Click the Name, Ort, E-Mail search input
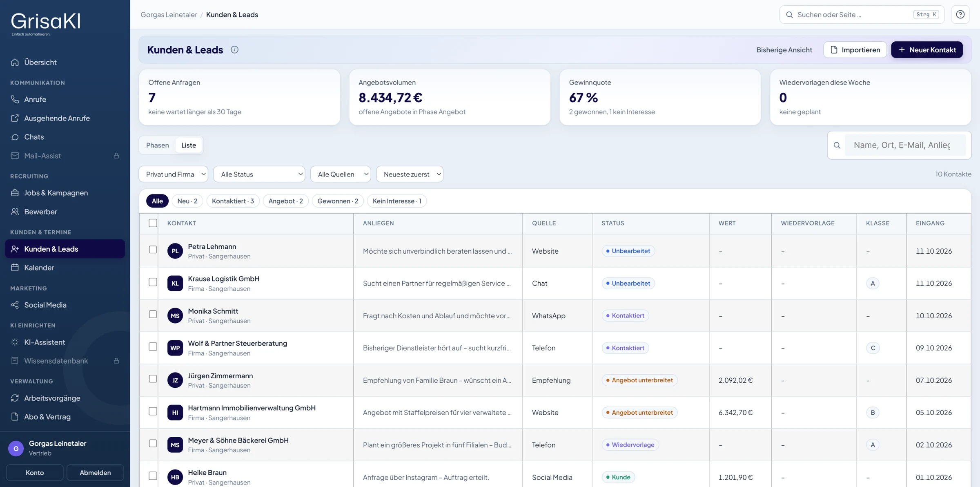Viewport: 980px width, 487px height. (x=905, y=145)
